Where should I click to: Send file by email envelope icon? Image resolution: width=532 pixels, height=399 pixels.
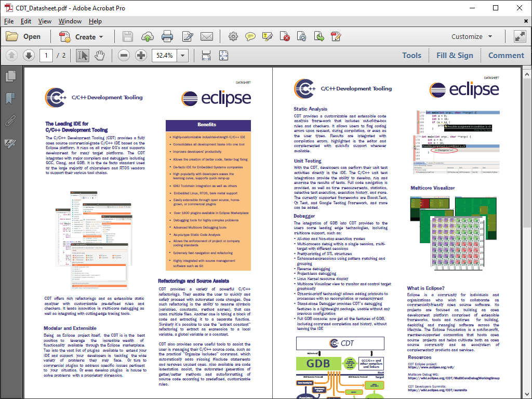207,37
